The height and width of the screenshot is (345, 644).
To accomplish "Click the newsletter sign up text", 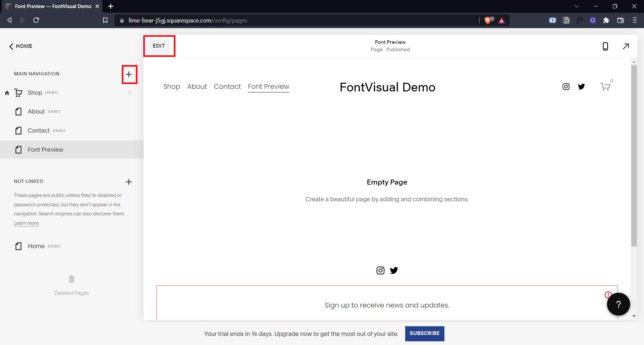I will tap(387, 305).
